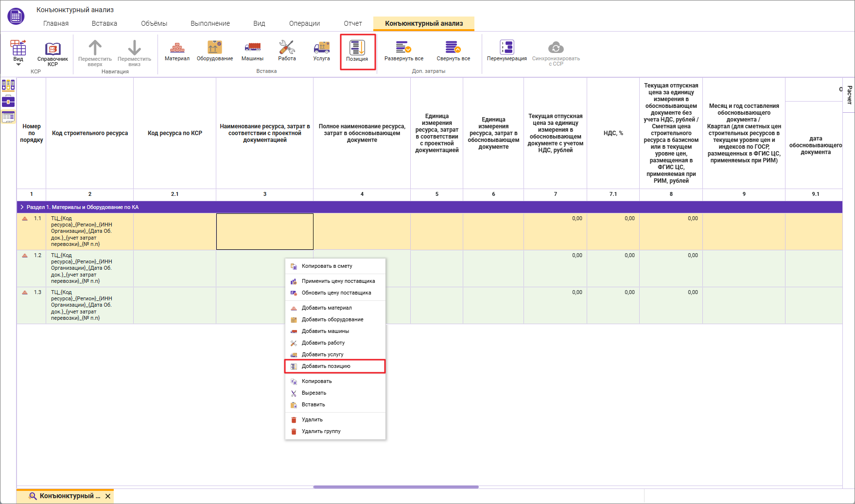Open the Операции ribbon tab
The width and height of the screenshot is (855, 504).
pyautogui.click(x=304, y=23)
